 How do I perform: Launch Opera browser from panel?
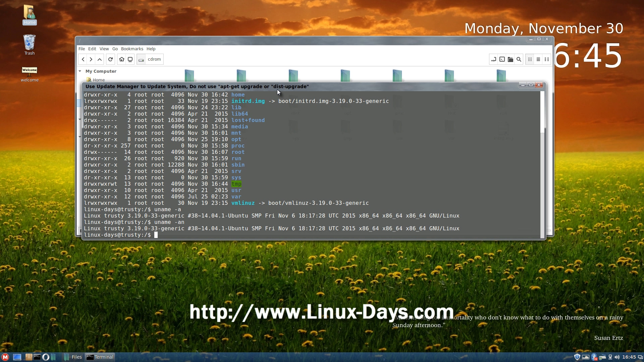46,357
